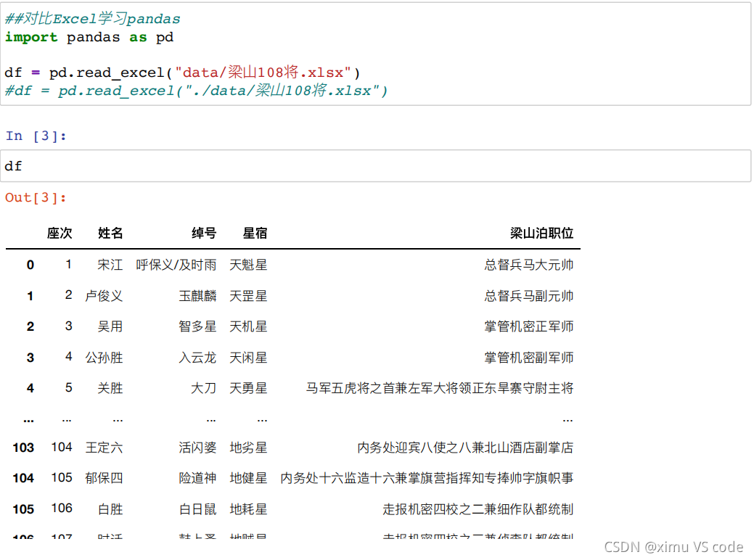Select the name cell 宋江
The width and height of the screenshot is (754, 560).
click(110, 265)
